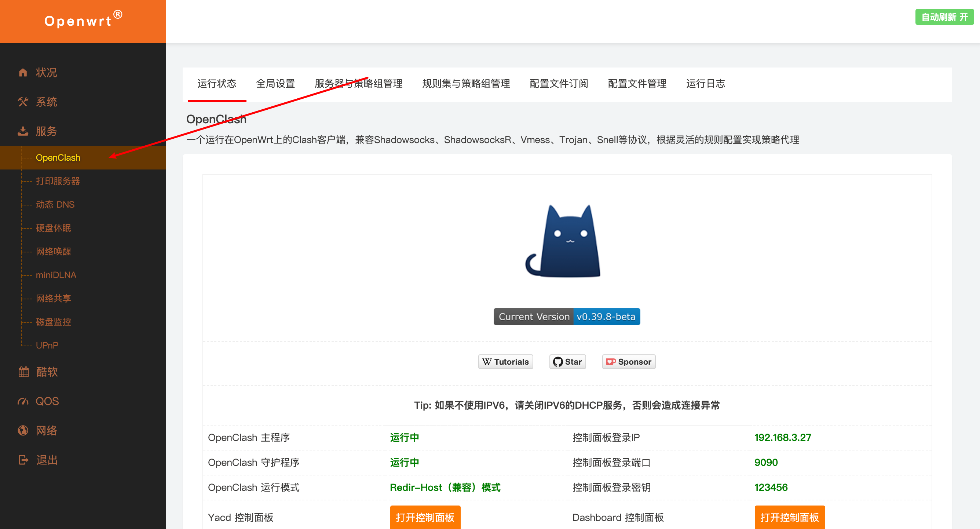Switch to the 全局设置 tab
This screenshot has height=529, width=980.
coord(275,84)
